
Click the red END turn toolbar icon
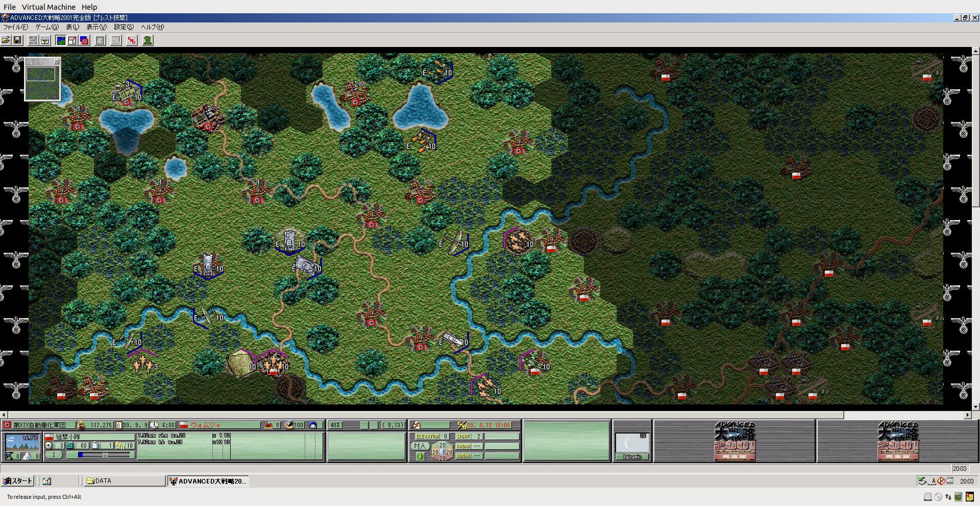pos(132,40)
